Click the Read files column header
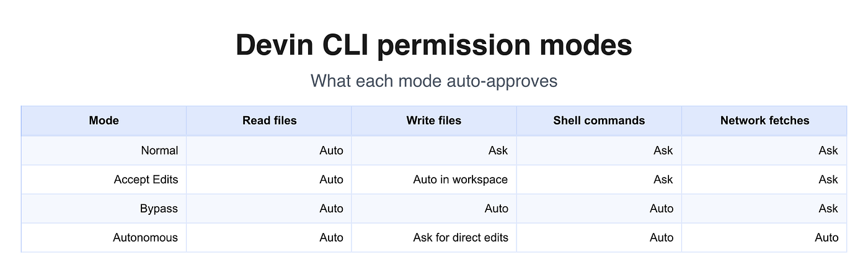The height and width of the screenshot is (259, 868). pyautogui.click(x=269, y=120)
